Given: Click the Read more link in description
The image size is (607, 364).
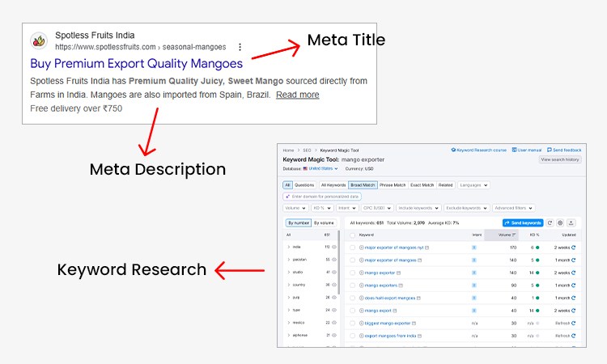Looking at the screenshot, I should 298,95.
